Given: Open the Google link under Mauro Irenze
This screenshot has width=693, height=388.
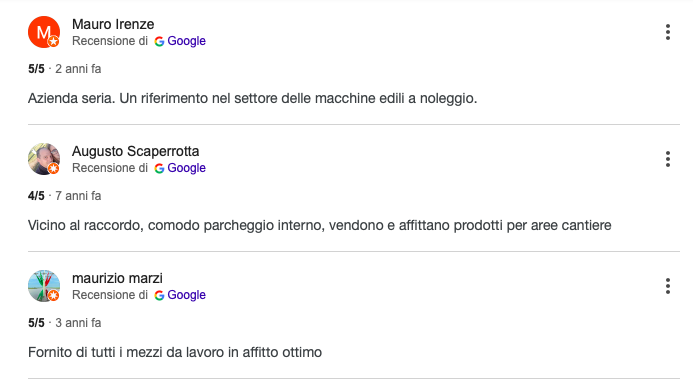Looking at the screenshot, I should pyautogui.click(x=186, y=41).
